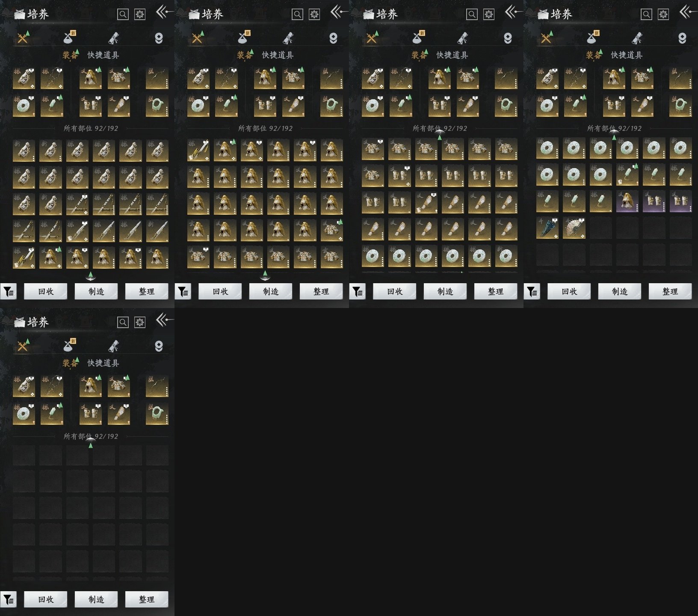Screen dimensions: 698x616
Task: Open the settings gear in the third top-row panel
Action: (x=489, y=15)
